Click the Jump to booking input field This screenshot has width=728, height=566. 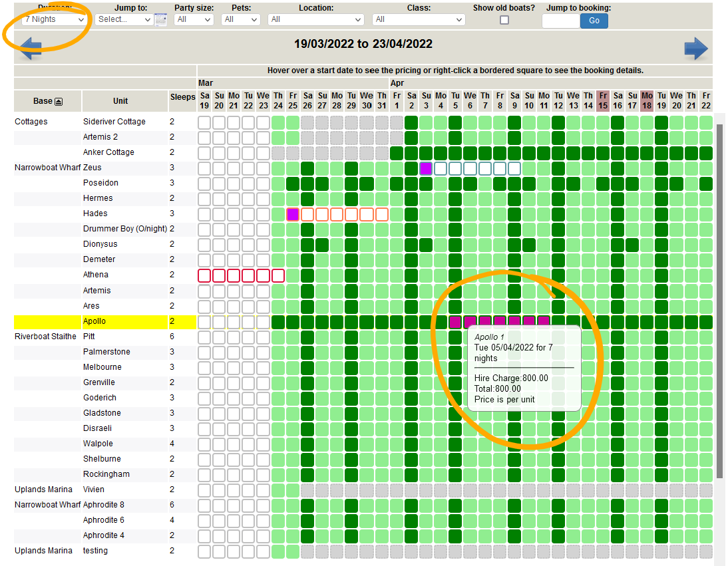point(560,21)
